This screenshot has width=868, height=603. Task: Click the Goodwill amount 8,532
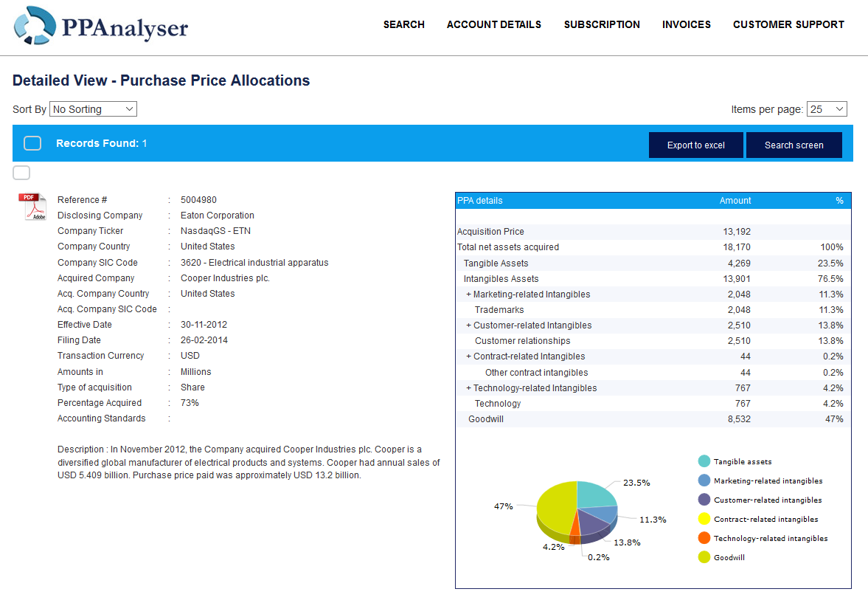[739, 419]
